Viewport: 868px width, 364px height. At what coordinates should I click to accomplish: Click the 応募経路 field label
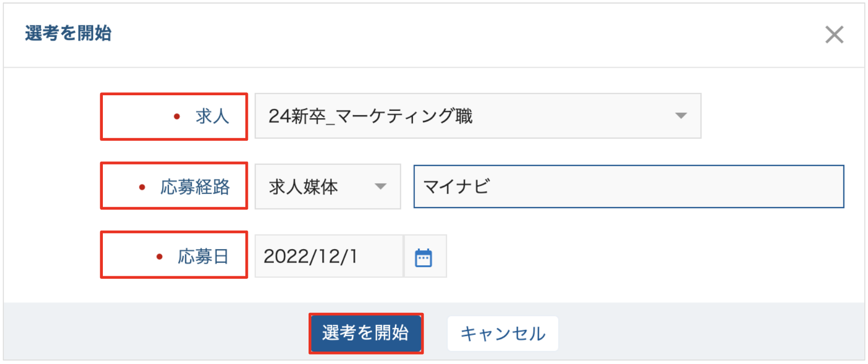(195, 187)
